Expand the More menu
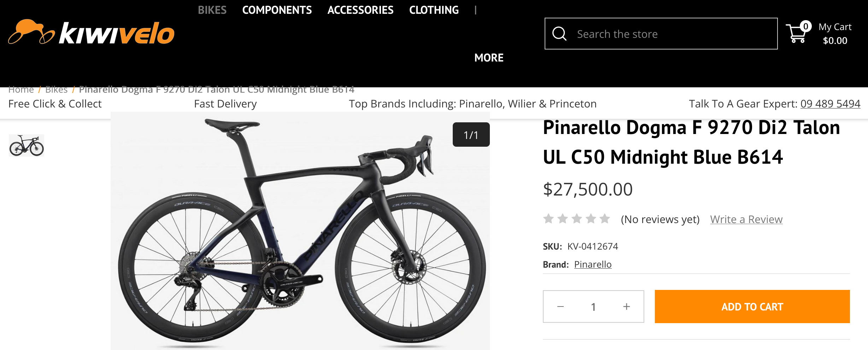The width and height of the screenshot is (868, 350). pos(489,58)
